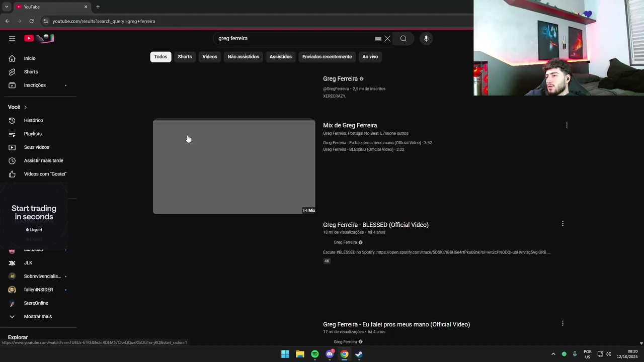Open volume control in system tray

[x=608, y=354]
